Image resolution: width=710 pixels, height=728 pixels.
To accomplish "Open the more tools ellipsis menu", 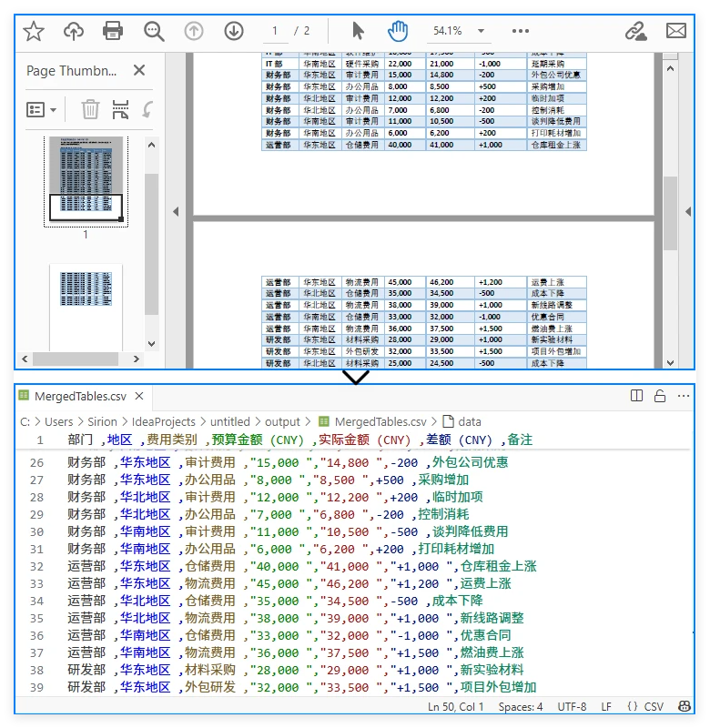I will tap(520, 31).
